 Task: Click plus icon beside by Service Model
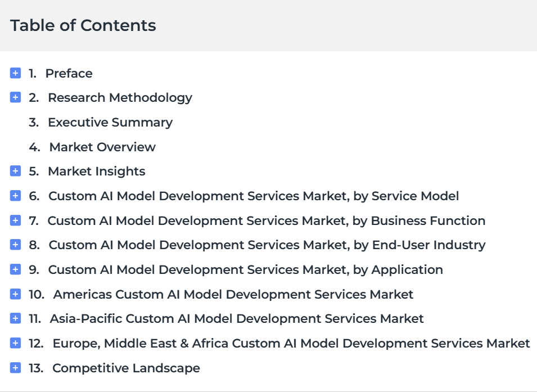tap(15, 196)
